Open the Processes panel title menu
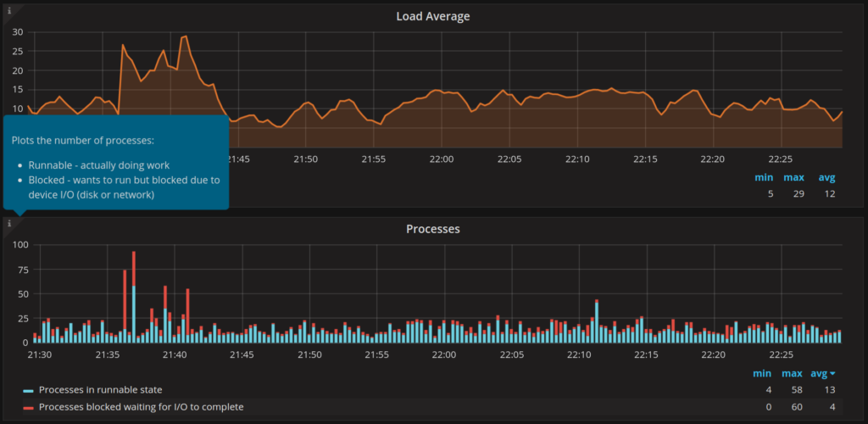Image resolution: width=868 pixels, height=424 pixels. (x=433, y=229)
